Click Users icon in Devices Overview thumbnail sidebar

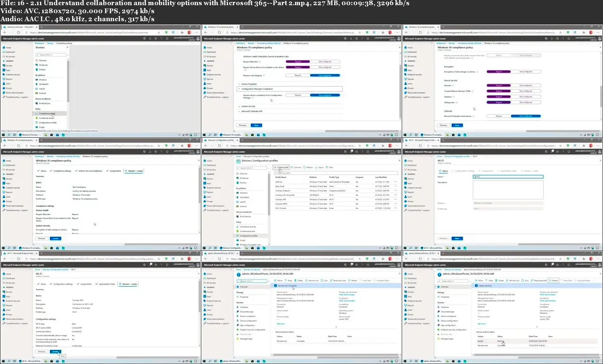point(4,83)
